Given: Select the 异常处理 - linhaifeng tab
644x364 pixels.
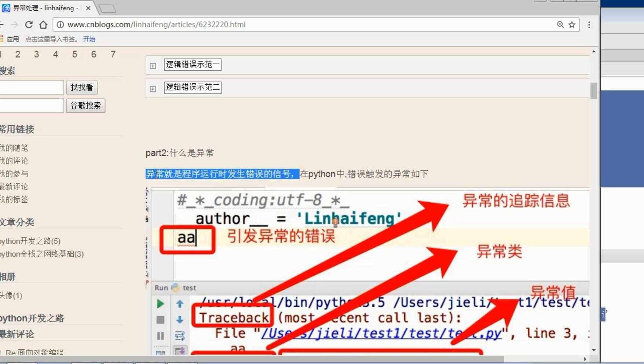Looking at the screenshot, I should 46,8.
